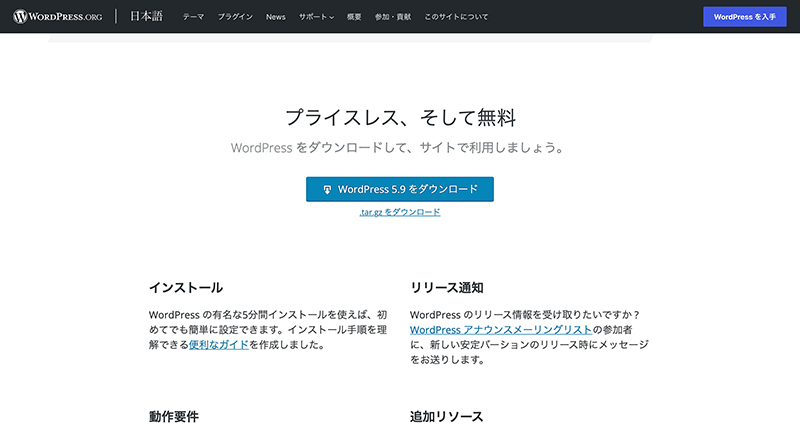The width and height of the screenshot is (800, 438).
Task: Download the .tar.gz version link
Action: [x=400, y=212]
